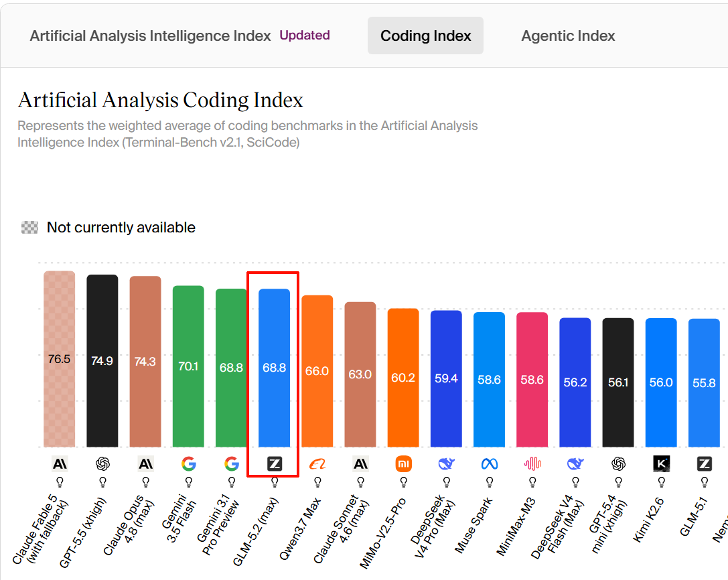Click the MiniMax waveform logo

coord(532,463)
